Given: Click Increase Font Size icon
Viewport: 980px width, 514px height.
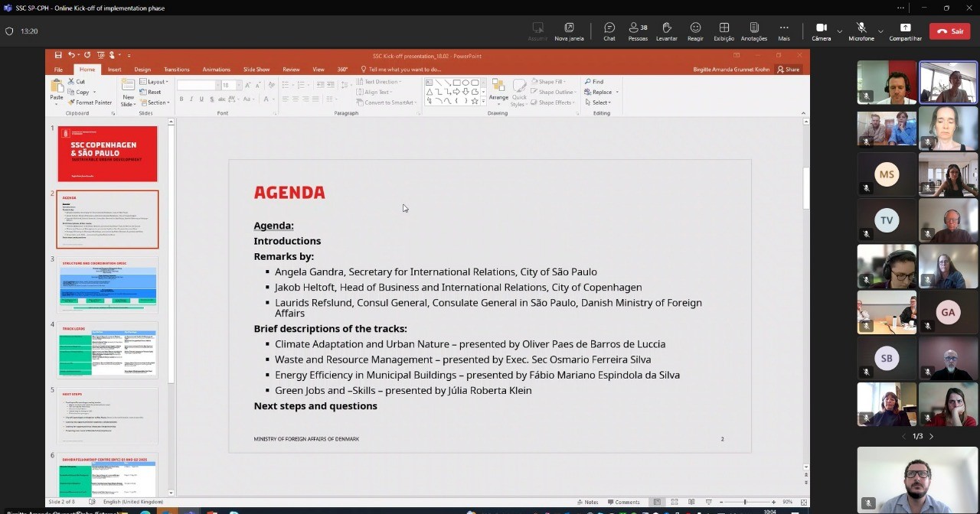Looking at the screenshot, I should (249, 86).
